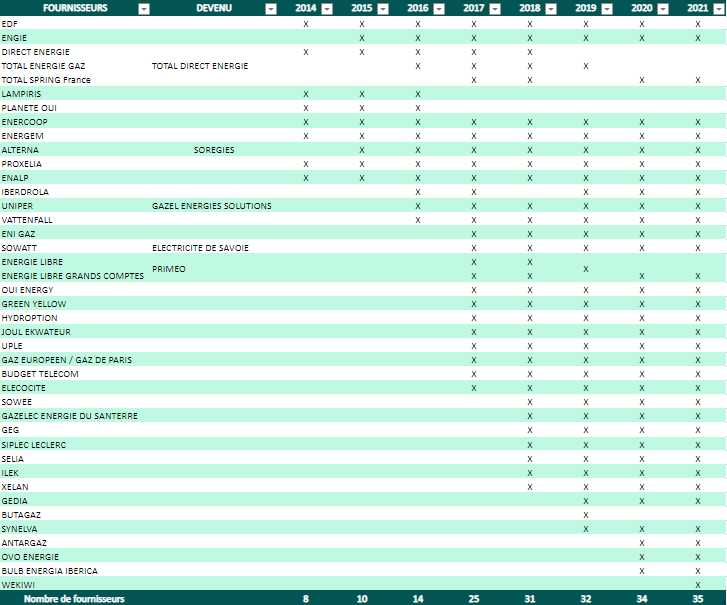Click the ELECTRICITE DE SAVOIE cell
The height and width of the screenshot is (605, 727).
coord(214,248)
